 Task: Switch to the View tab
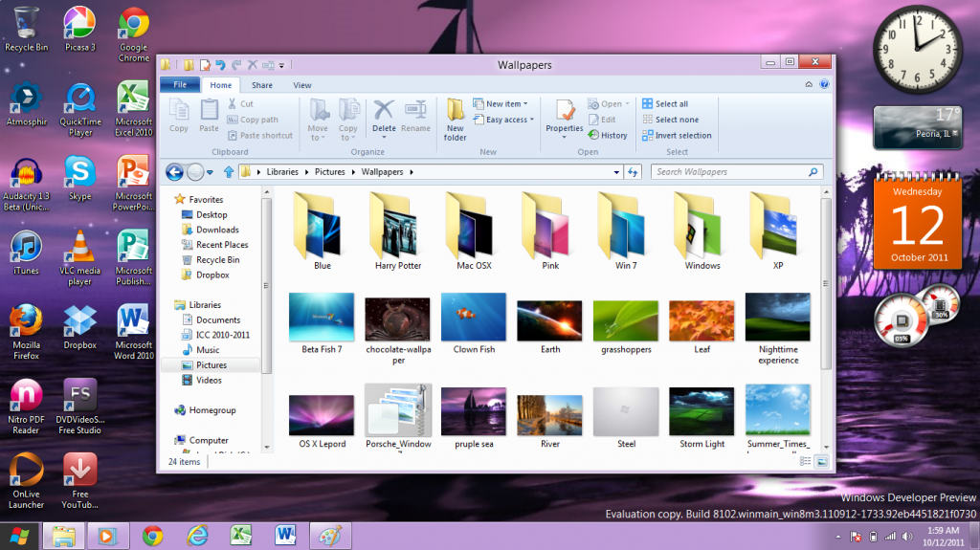pyautogui.click(x=301, y=85)
